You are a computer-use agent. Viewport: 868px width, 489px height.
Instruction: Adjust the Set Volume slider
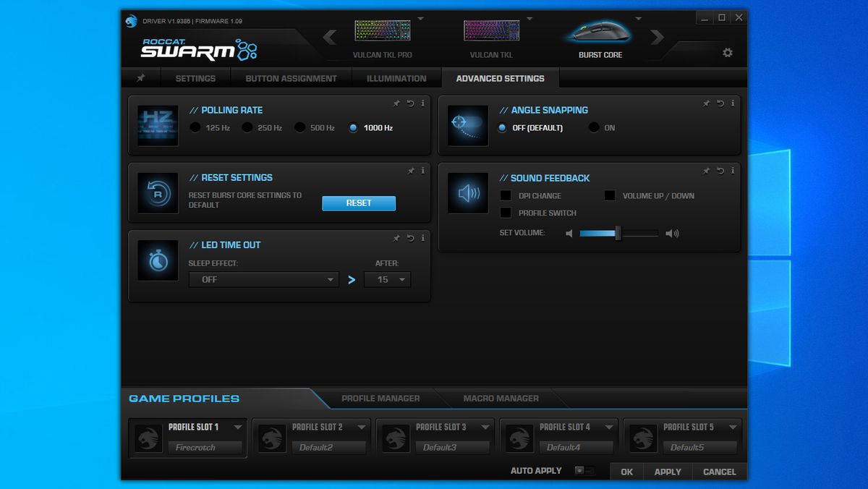point(619,233)
